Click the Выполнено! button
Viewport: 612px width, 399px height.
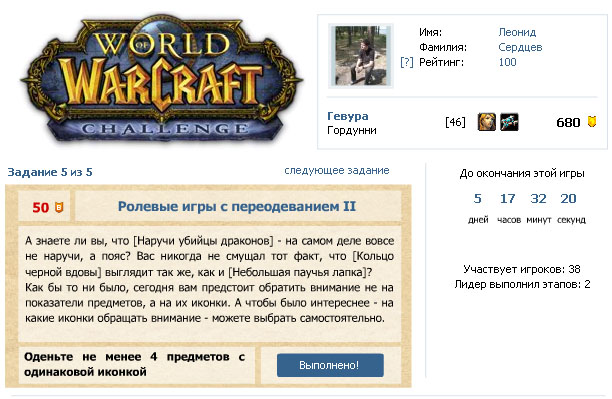point(330,365)
